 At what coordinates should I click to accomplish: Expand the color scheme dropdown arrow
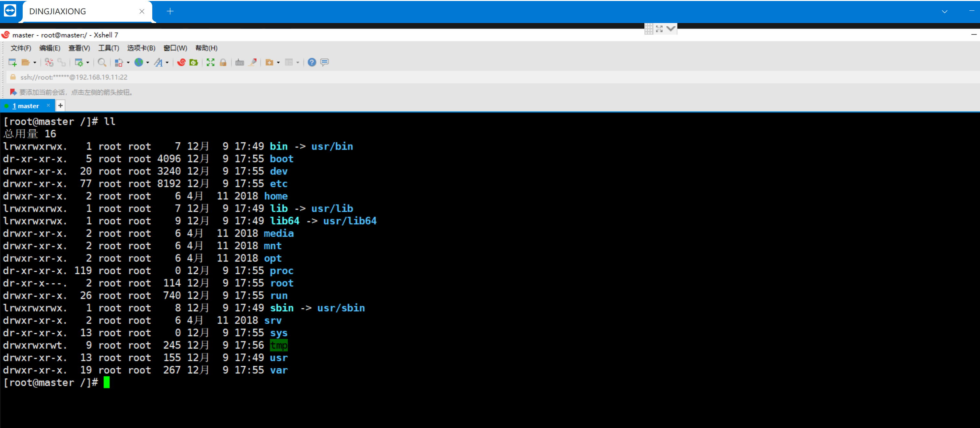[x=128, y=63]
